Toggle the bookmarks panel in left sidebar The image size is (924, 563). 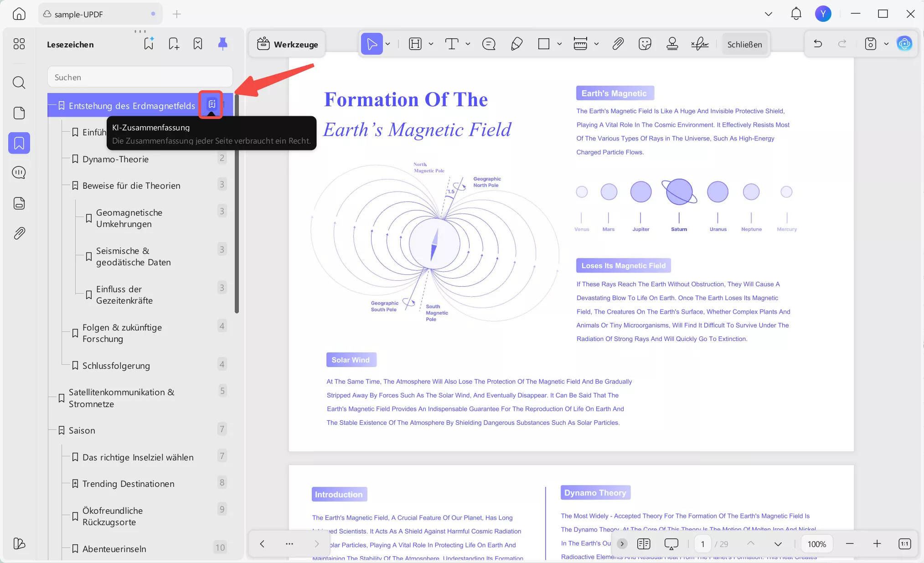[19, 143]
